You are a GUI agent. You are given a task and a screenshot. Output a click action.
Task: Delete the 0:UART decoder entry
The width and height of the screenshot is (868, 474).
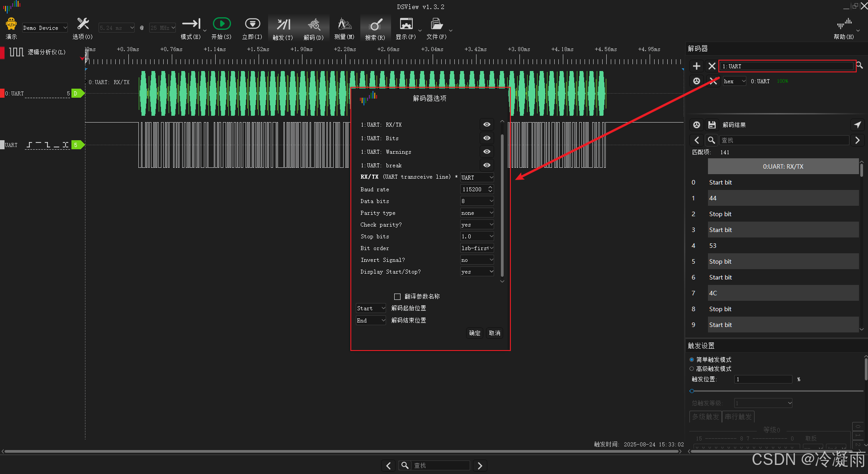(x=713, y=81)
